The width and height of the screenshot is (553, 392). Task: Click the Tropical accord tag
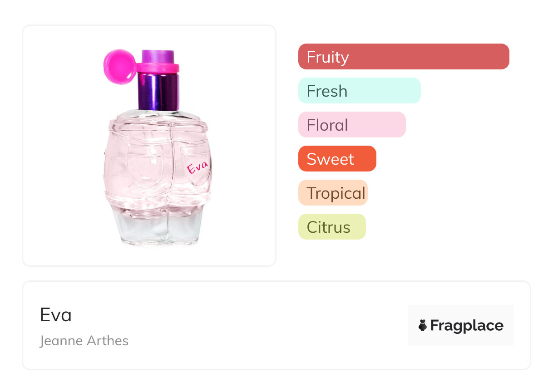333,193
